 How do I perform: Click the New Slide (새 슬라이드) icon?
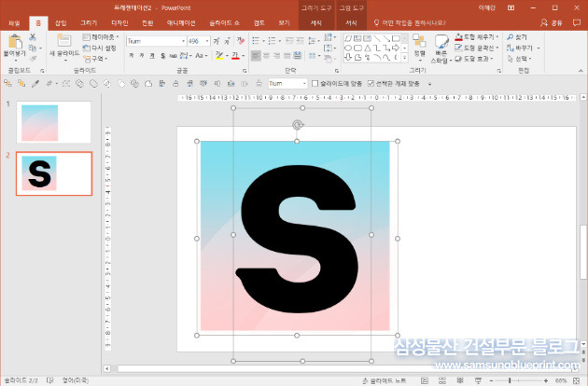coord(63,40)
